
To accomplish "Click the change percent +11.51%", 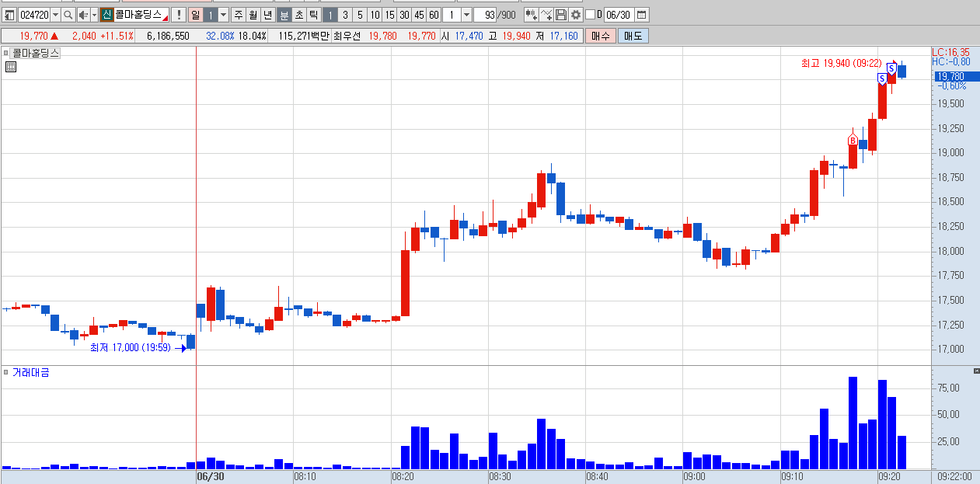I will [117, 36].
